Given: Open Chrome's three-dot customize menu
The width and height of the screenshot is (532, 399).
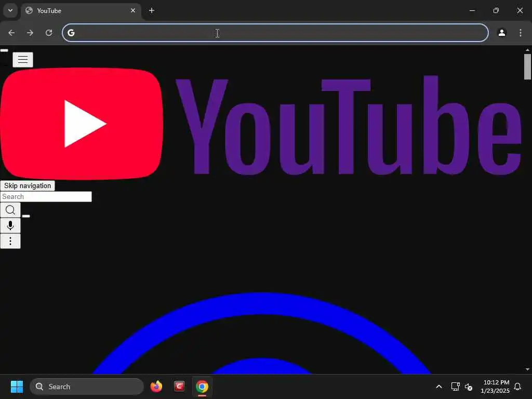Looking at the screenshot, I should 521,33.
